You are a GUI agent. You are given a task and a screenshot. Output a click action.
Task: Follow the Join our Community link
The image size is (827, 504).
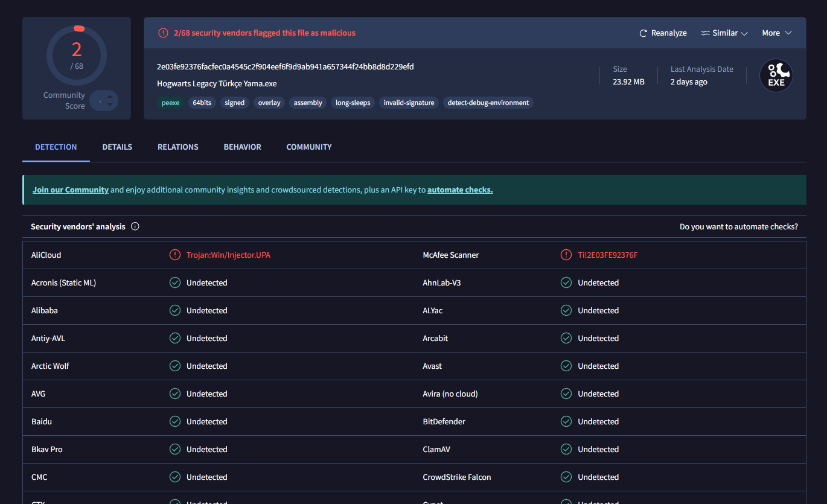click(71, 190)
